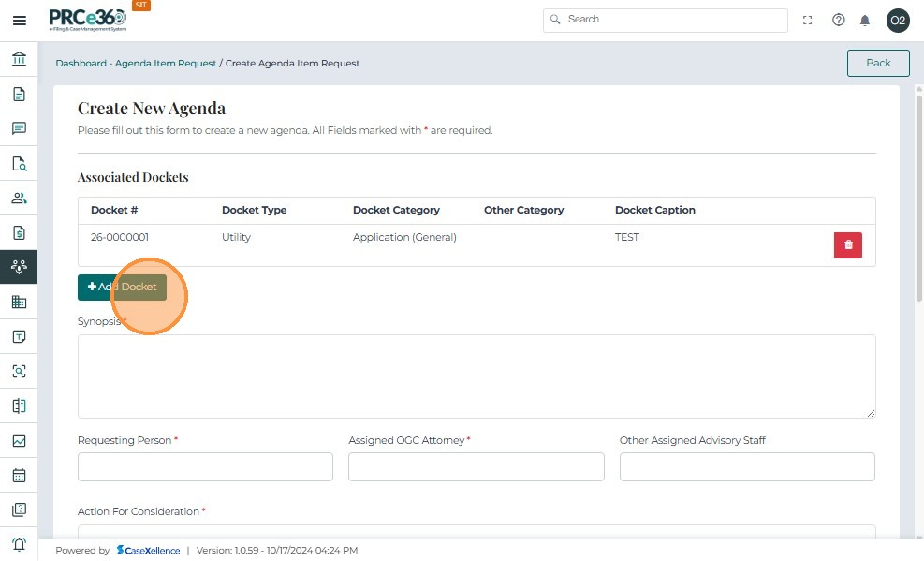Click the top Search box

pos(666,20)
